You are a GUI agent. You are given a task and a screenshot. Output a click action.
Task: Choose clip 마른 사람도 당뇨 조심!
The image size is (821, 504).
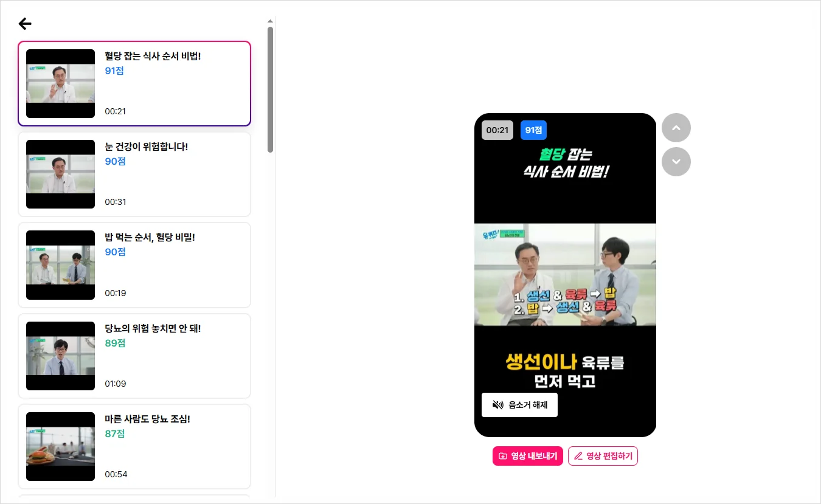pyautogui.click(x=134, y=446)
